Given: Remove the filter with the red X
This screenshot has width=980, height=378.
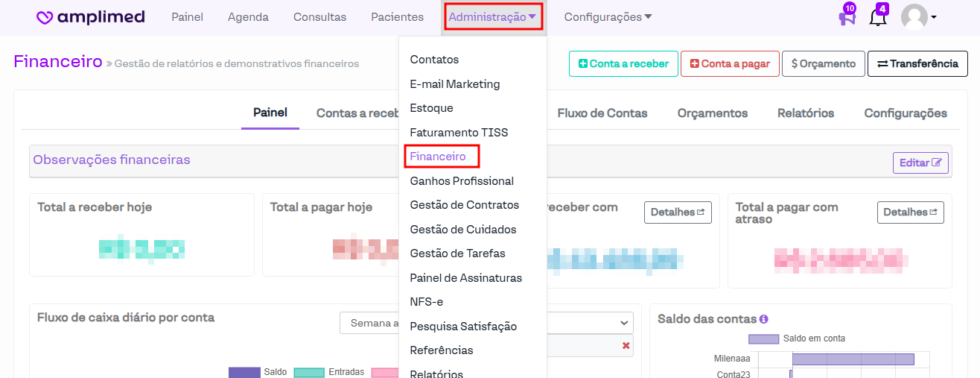Looking at the screenshot, I should (626, 345).
